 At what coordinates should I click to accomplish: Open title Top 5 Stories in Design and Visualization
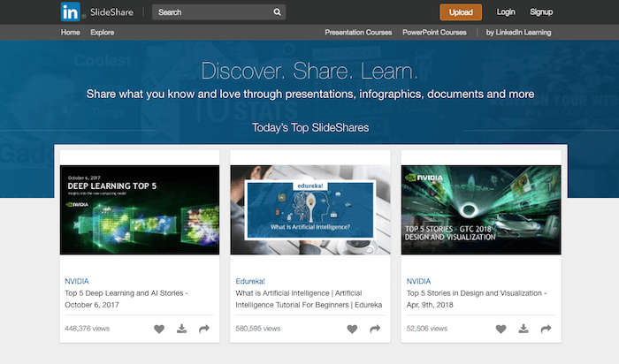pos(477,299)
